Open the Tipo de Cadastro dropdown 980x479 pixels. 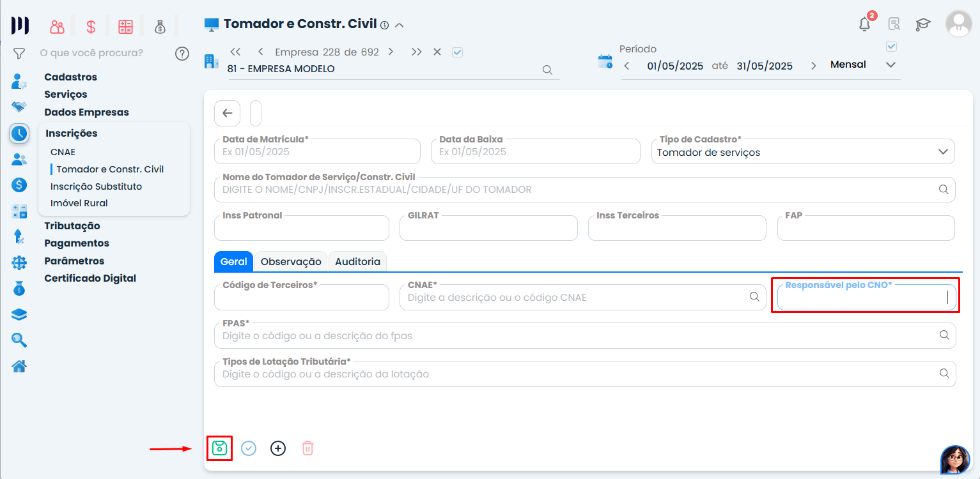click(x=942, y=152)
